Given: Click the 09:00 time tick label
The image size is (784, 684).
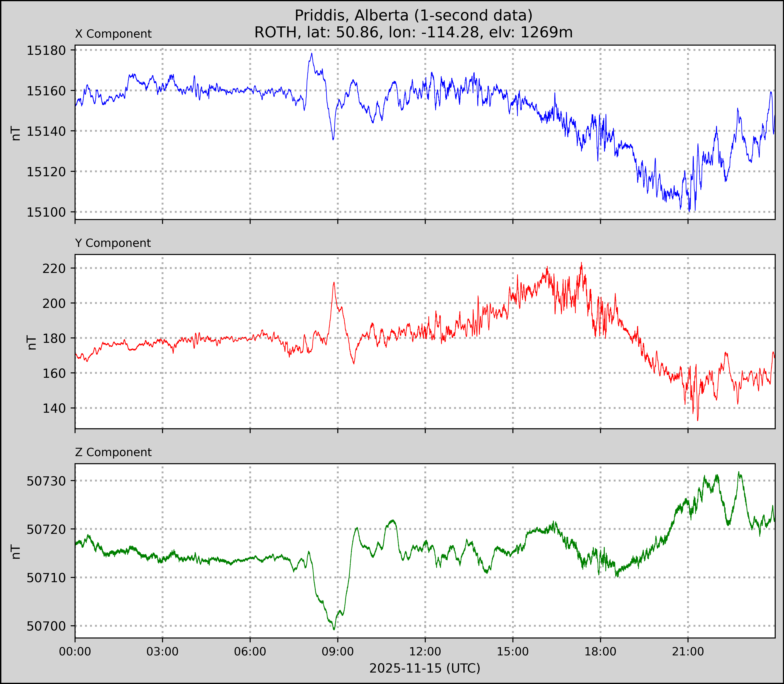Looking at the screenshot, I should pyautogui.click(x=338, y=652).
